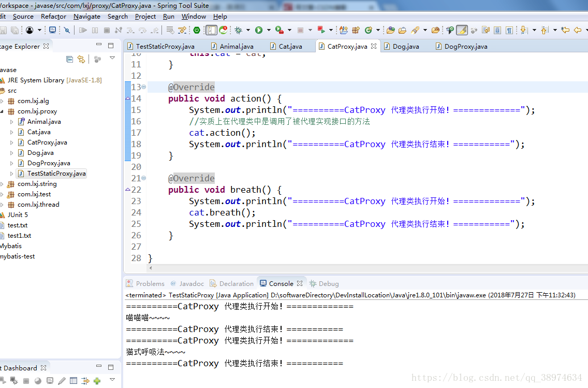Click the Drop to Frame icon

pos(170,30)
